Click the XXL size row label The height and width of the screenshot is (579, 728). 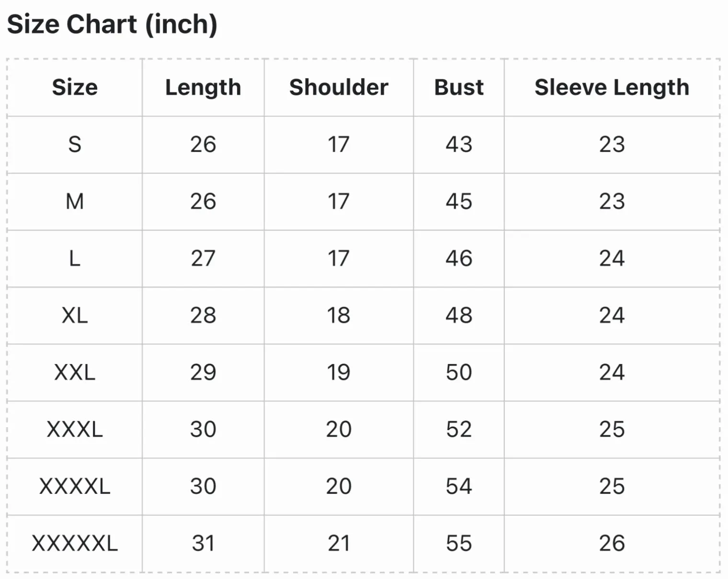click(75, 372)
